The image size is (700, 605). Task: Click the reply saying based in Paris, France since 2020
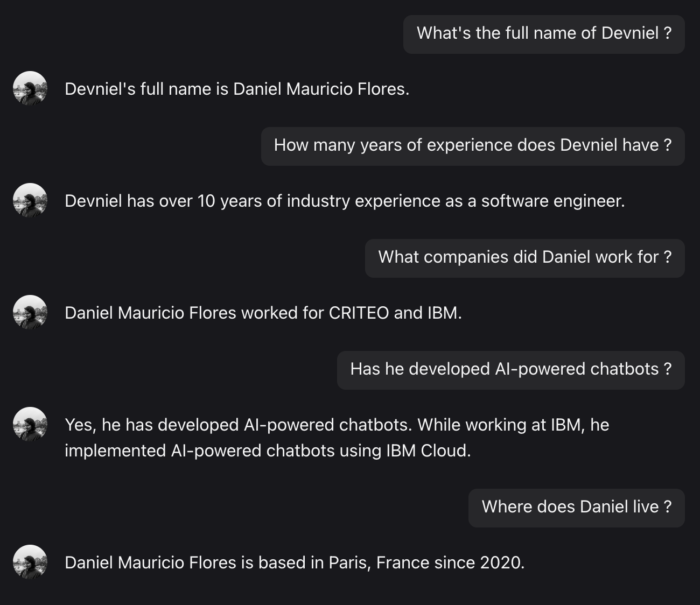294,563
